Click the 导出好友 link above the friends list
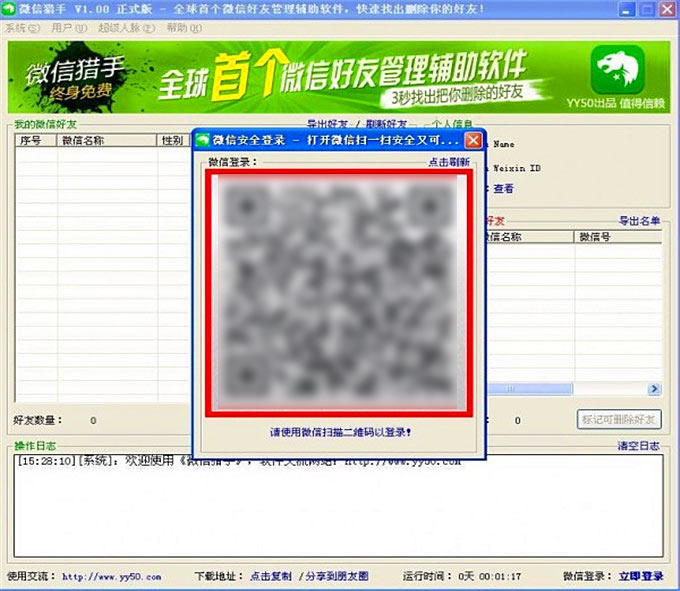Screen dimensions: 680x591 point(327,124)
